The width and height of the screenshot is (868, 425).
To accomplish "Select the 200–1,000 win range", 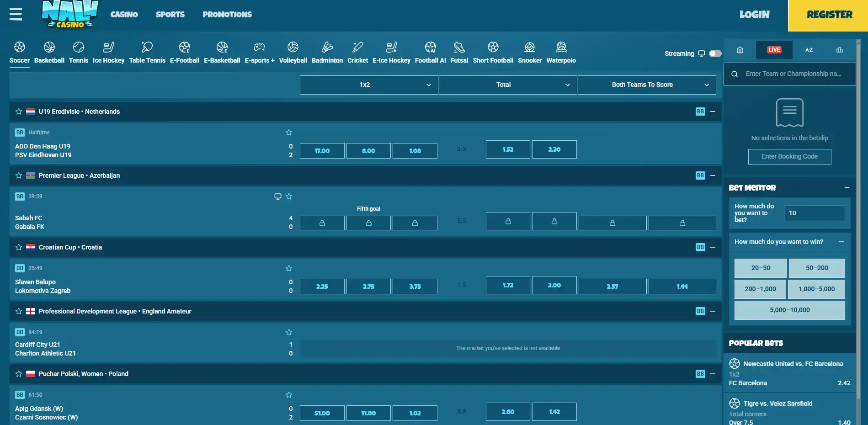I will (x=760, y=289).
